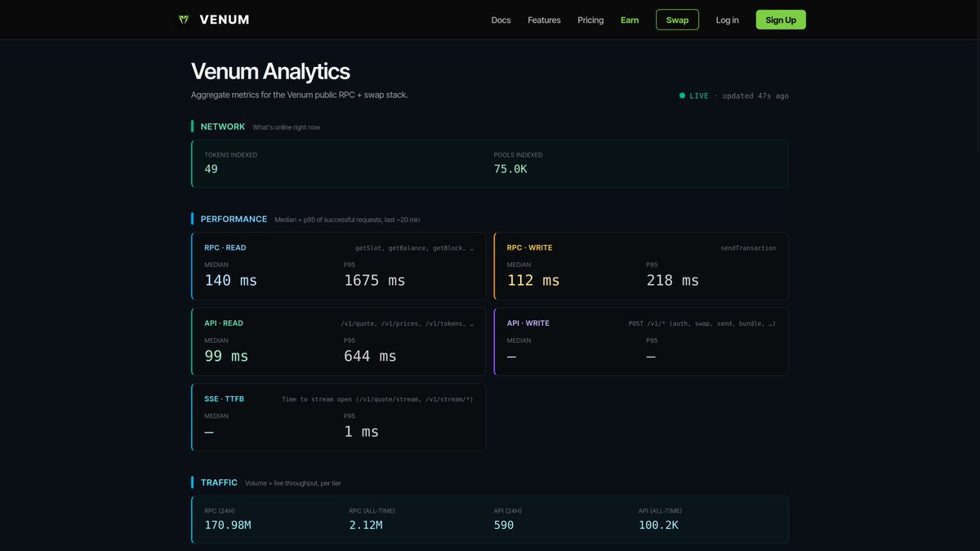Click the RPC (24H) value 170.98M

pos(228,525)
